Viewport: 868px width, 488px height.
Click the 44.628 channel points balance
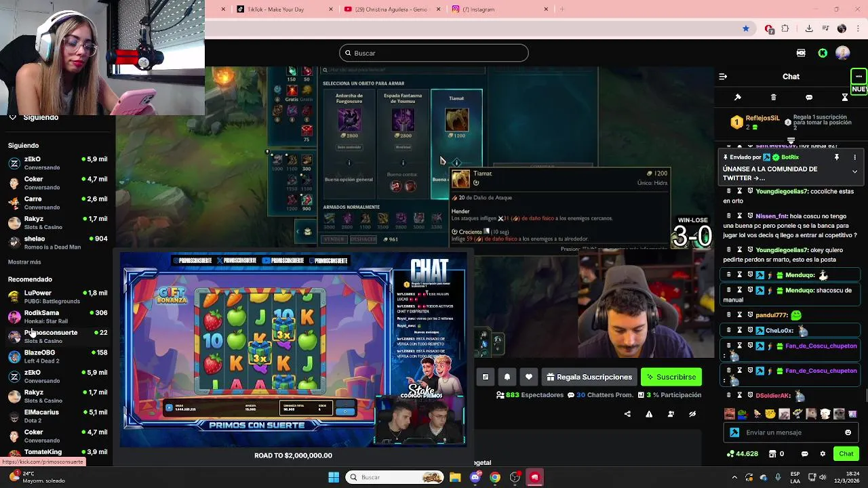[x=743, y=454]
